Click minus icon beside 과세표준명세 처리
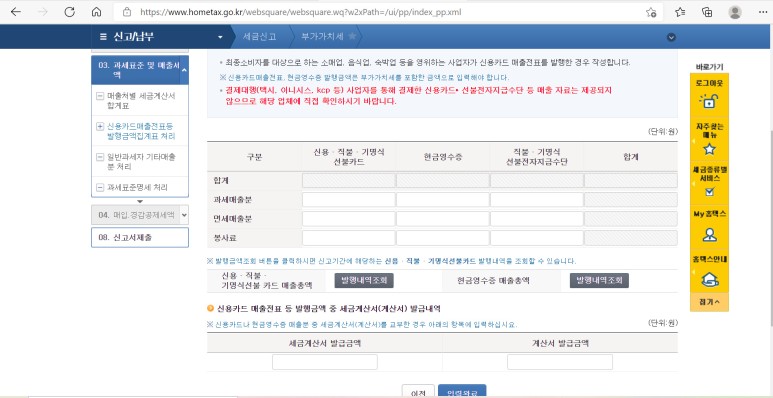Viewport: 773px width, 398px height. click(x=100, y=187)
